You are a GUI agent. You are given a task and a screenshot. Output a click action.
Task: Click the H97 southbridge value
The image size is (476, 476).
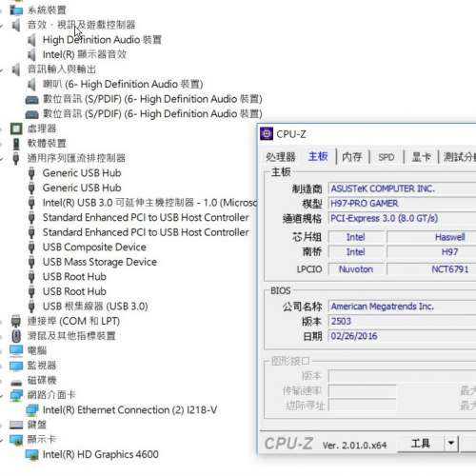coord(449,252)
